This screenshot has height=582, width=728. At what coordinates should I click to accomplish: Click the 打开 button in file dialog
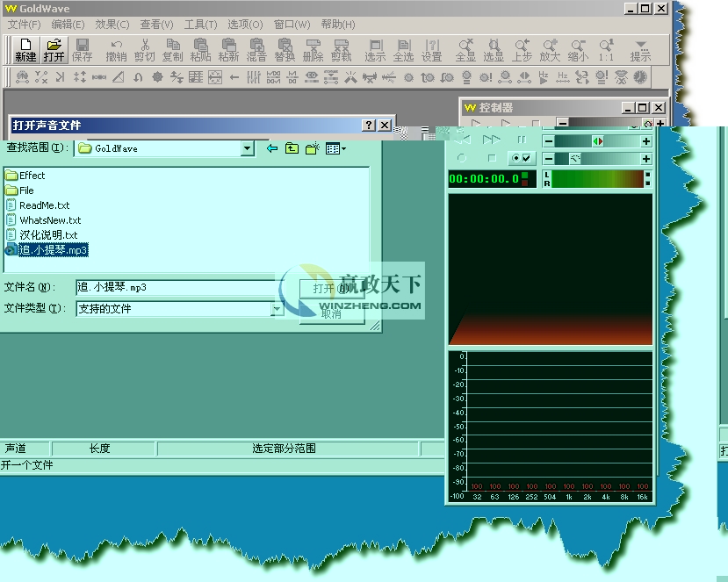coord(331,288)
